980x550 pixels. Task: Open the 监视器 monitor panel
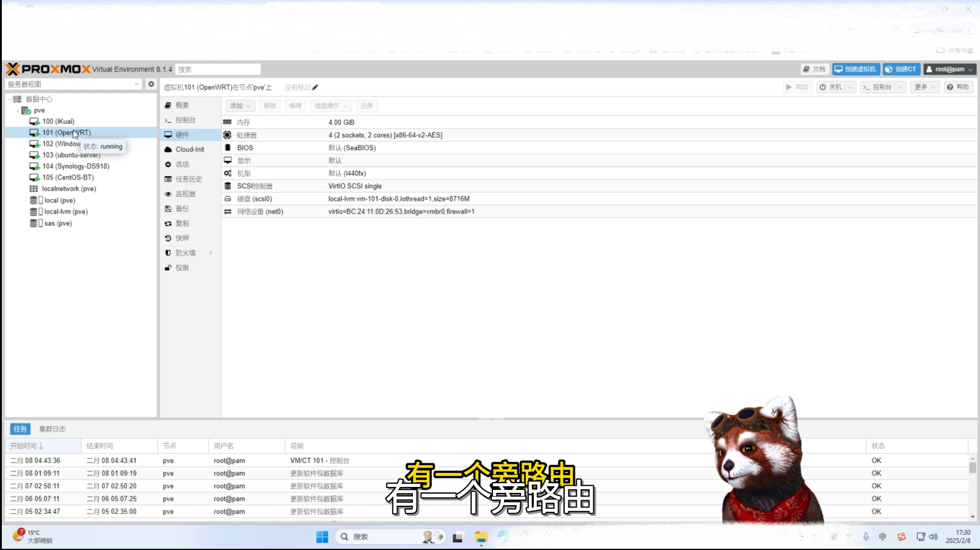[x=185, y=194]
